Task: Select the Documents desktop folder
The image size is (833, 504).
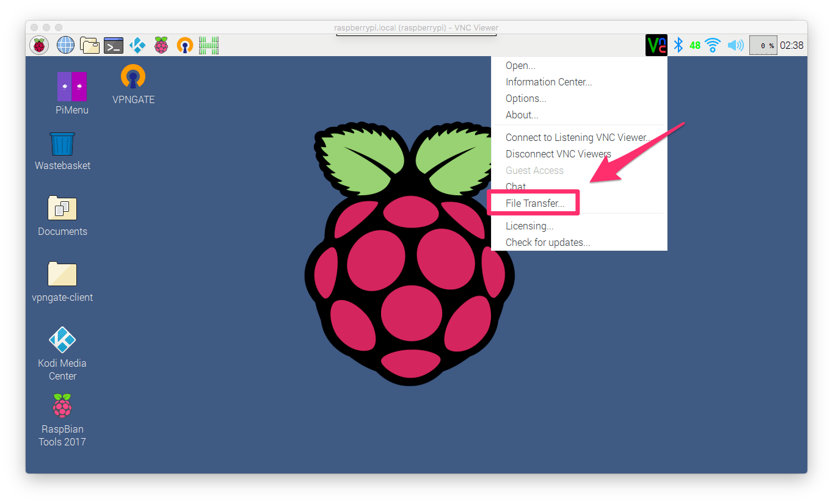Action: [62, 216]
